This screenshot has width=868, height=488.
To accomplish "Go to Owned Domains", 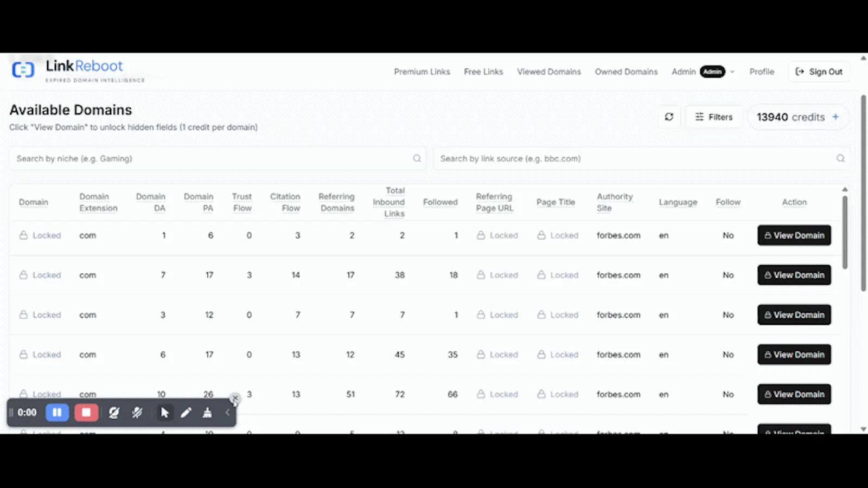I will pyautogui.click(x=626, y=72).
